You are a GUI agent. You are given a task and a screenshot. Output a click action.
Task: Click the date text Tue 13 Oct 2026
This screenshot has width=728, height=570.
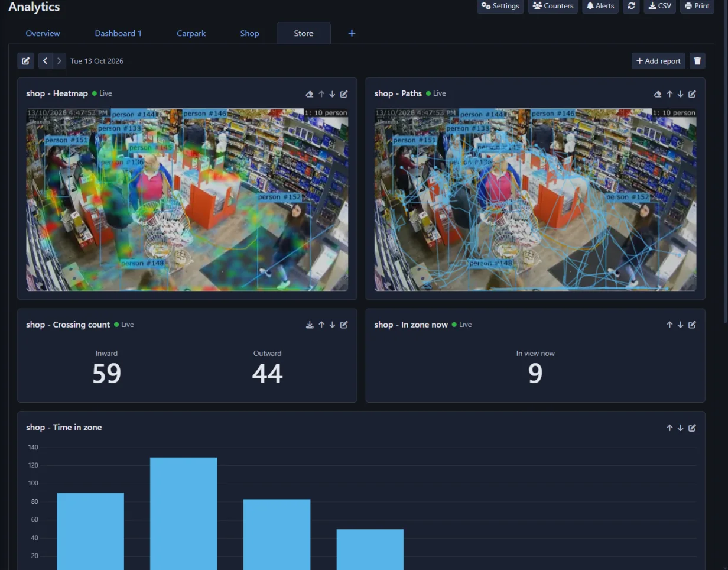click(x=96, y=61)
